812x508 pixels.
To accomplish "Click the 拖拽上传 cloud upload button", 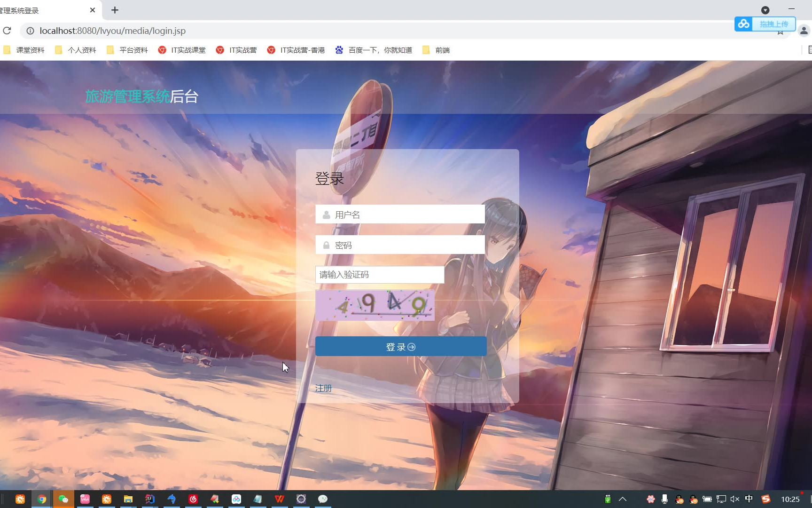I will pyautogui.click(x=765, y=24).
